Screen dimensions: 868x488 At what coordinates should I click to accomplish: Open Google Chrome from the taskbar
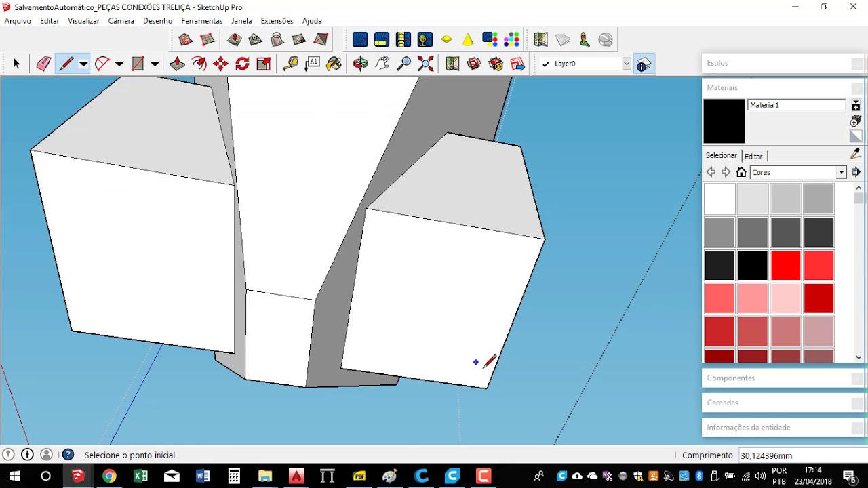[x=109, y=476]
